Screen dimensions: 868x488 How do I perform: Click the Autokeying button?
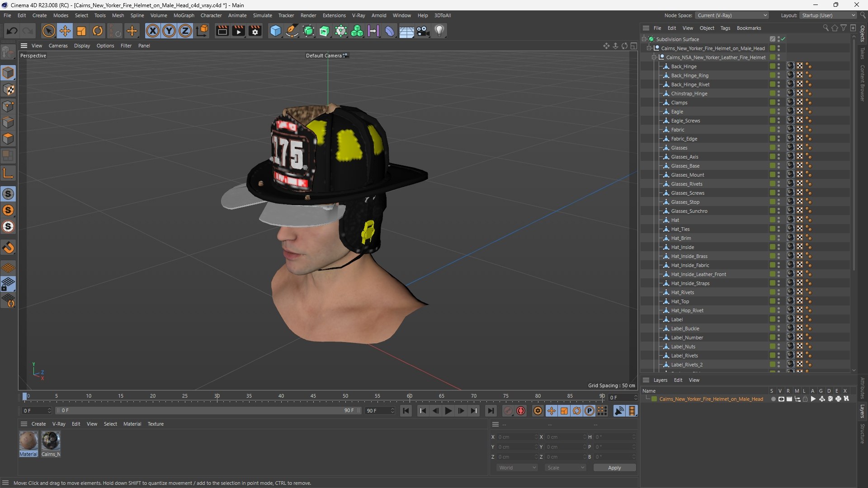[521, 411]
